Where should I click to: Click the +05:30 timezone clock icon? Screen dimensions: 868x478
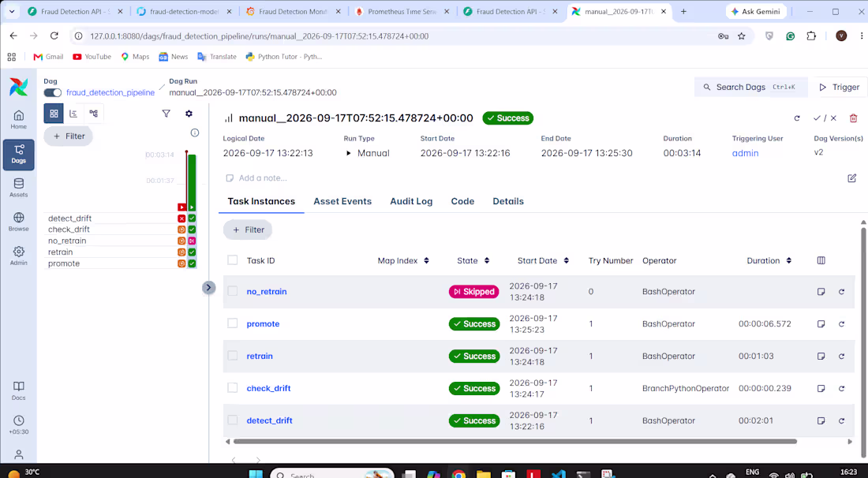tap(18, 425)
